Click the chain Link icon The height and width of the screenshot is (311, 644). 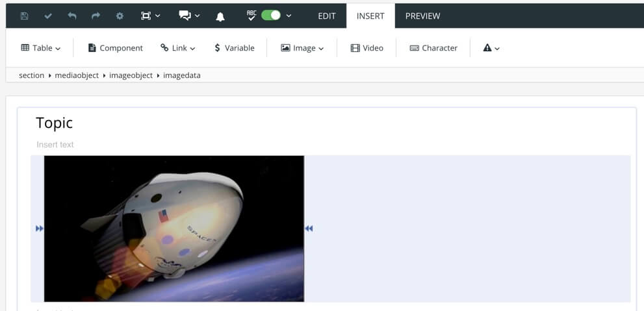coord(164,48)
